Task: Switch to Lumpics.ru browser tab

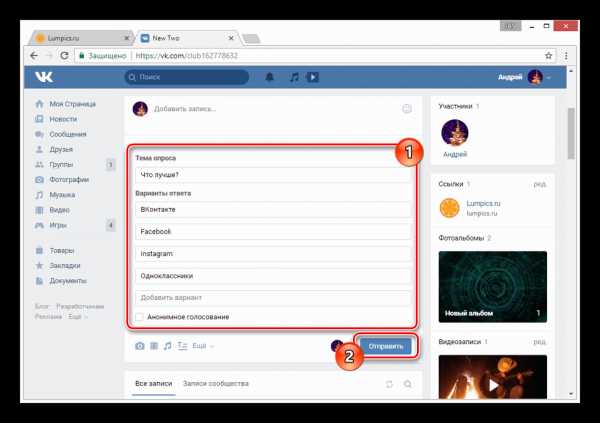Action: tap(80, 38)
